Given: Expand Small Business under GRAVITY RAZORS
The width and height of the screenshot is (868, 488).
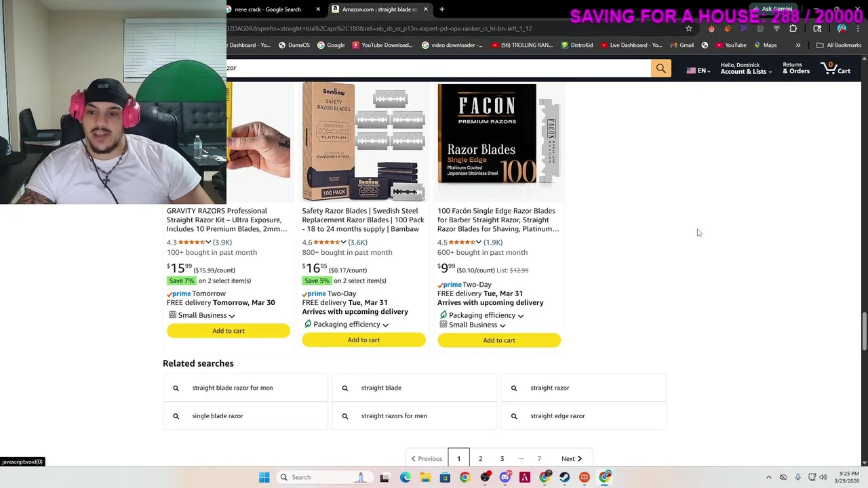Looking at the screenshot, I should coord(201,315).
